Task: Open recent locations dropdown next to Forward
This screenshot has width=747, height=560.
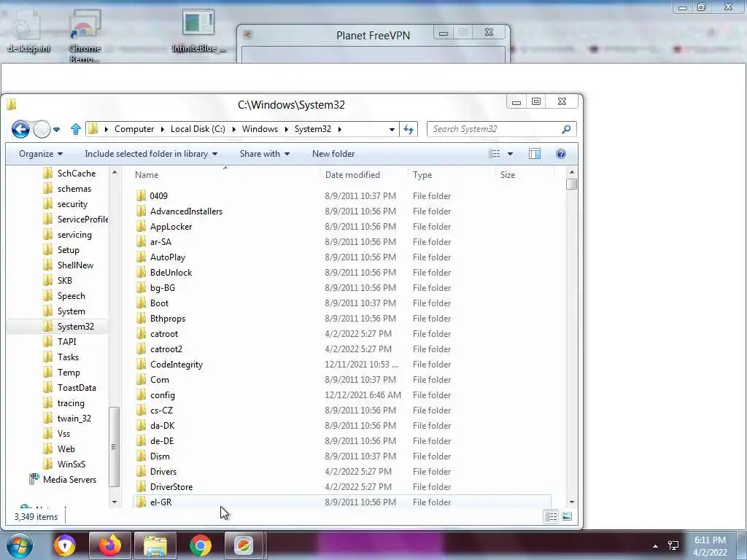Action: pyautogui.click(x=56, y=129)
